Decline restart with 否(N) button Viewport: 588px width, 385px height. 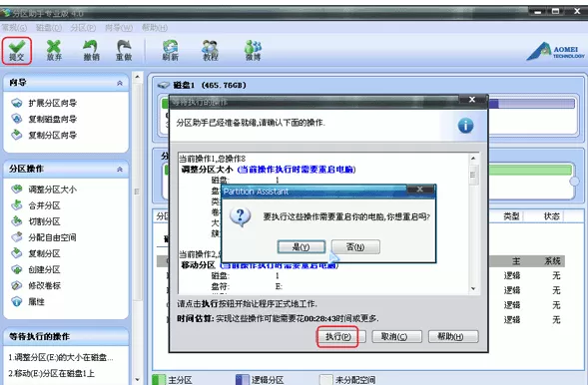[355, 246]
